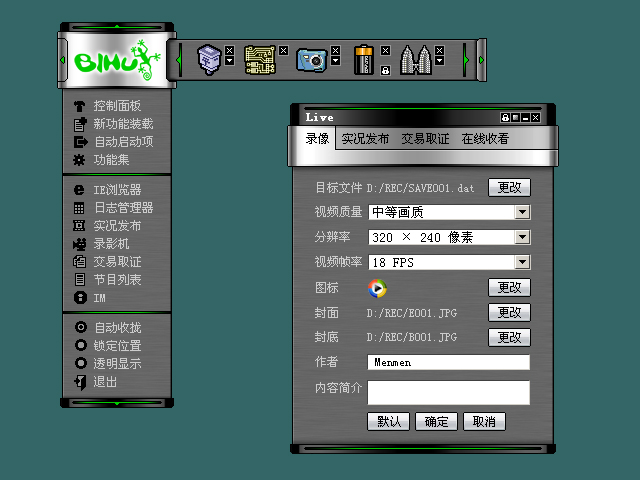This screenshot has width=640, height=480.
Task: Open 控制面板 menu entry
Action: pyautogui.click(x=117, y=106)
